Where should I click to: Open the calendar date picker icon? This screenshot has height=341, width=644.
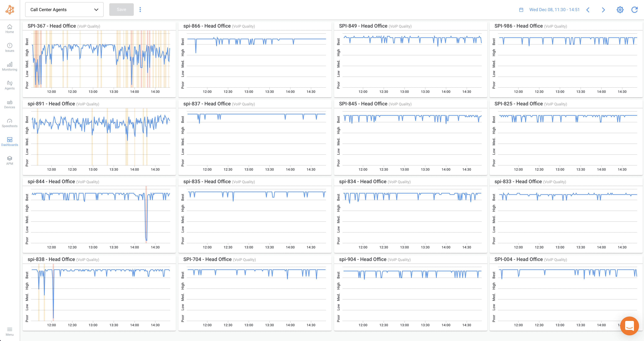pyautogui.click(x=521, y=10)
